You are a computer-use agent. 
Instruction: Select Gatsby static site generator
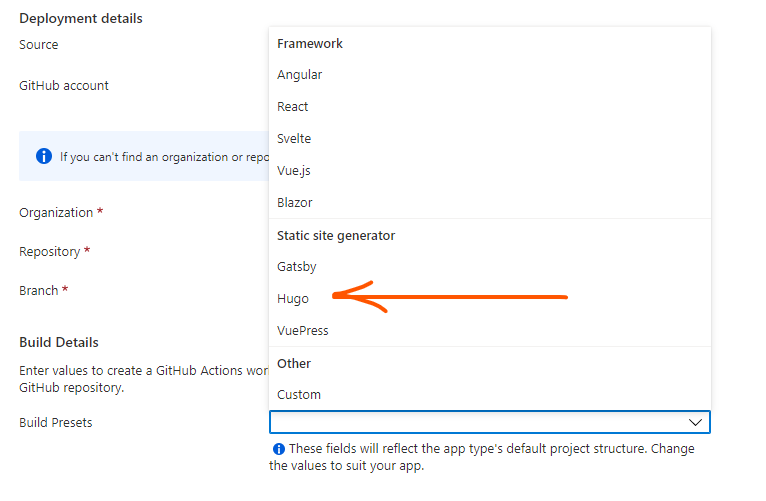(x=489, y=267)
